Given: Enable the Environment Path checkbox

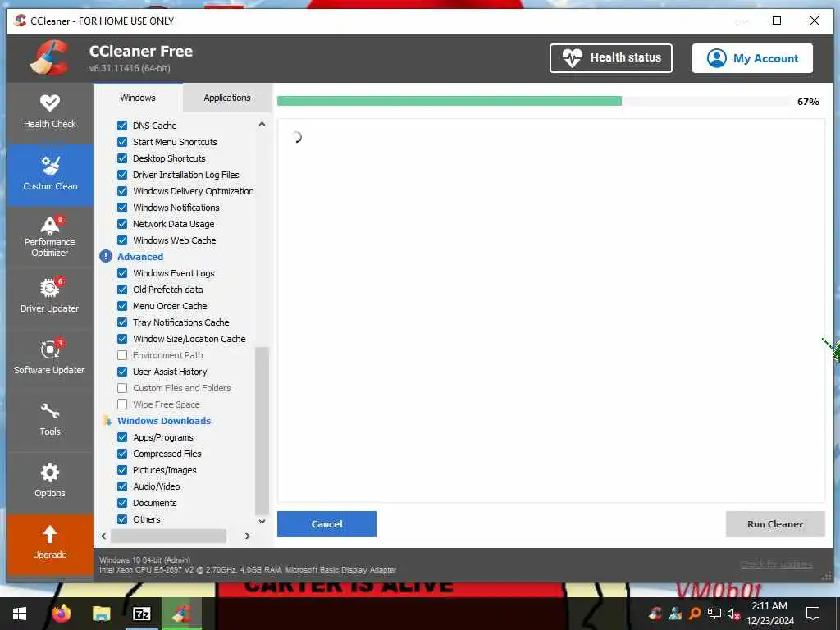Looking at the screenshot, I should [x=122, y=355].
